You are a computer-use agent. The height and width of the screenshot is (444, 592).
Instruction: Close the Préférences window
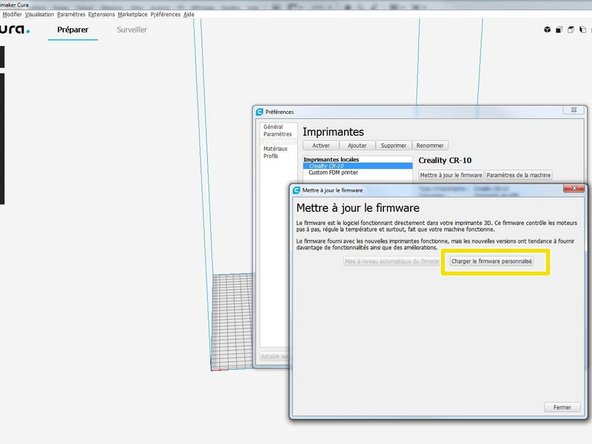574,110
